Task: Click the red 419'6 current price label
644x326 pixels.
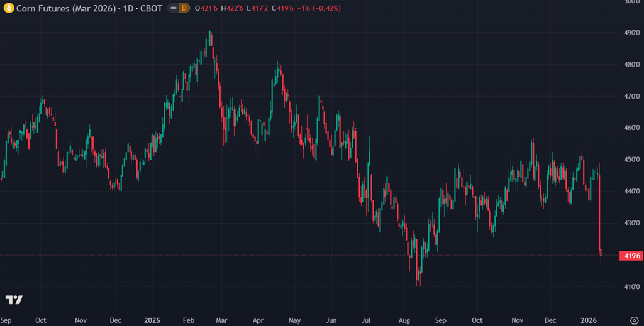Action: point(630,256)
